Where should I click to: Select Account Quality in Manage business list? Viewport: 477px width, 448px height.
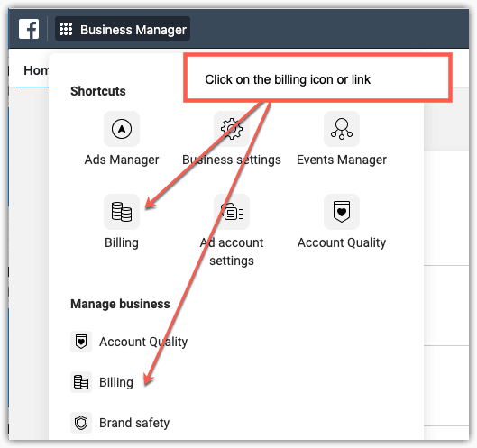coord(143,342)
